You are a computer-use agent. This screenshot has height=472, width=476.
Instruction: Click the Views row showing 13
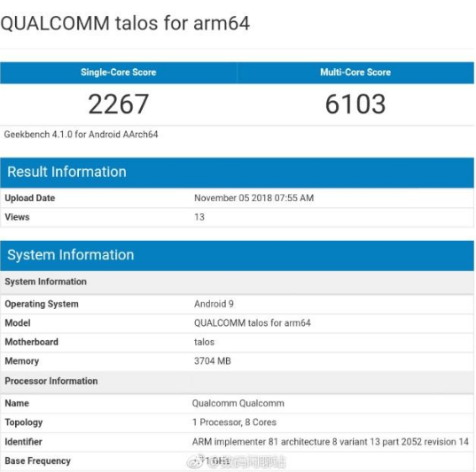(237, 217)
